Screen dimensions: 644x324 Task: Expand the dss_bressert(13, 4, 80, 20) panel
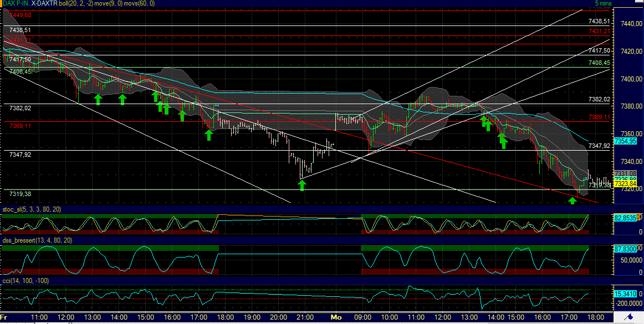[x=36, y=240]
